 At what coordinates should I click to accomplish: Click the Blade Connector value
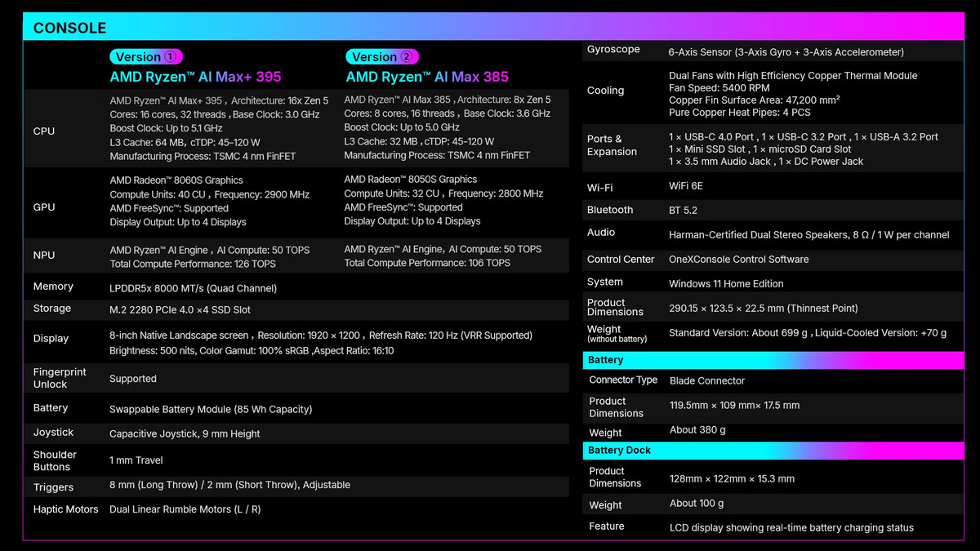[706, 380]
